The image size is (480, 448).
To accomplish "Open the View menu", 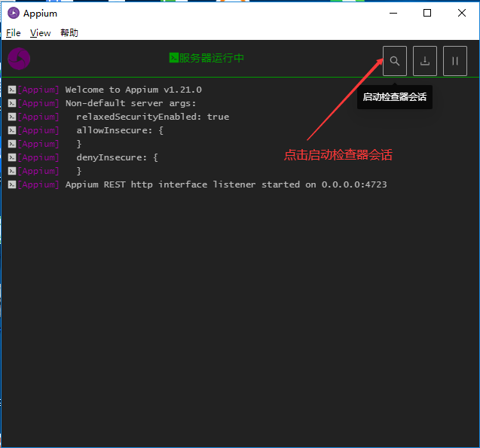I will coord(41,32).
